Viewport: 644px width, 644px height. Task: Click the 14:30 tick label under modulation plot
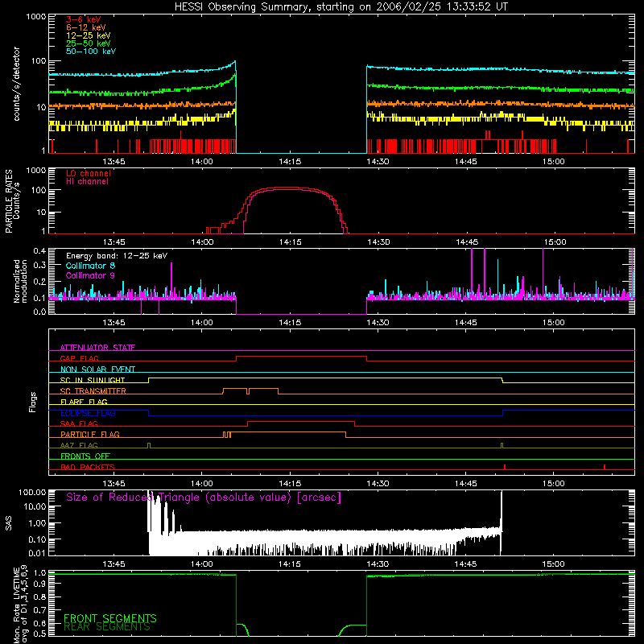click(378, 323)
